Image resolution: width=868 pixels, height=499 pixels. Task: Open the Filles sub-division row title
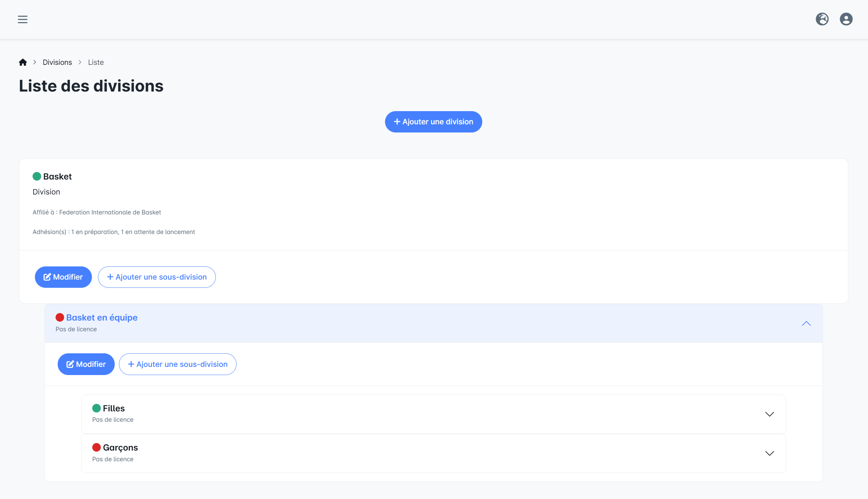[x=114, y=408]
